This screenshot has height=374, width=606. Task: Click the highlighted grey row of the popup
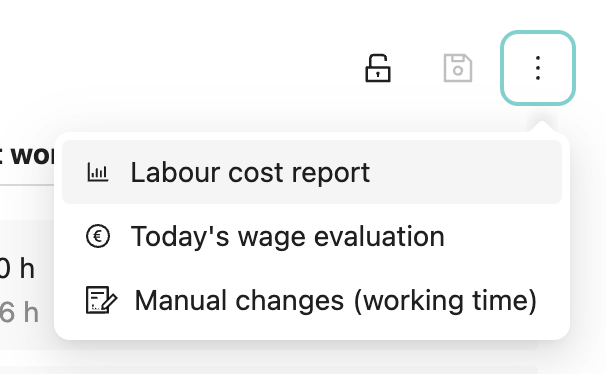[312, 172]
